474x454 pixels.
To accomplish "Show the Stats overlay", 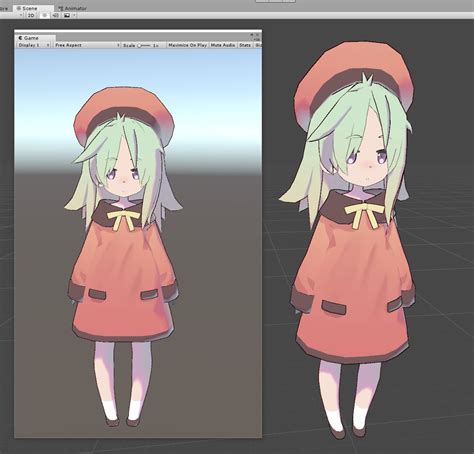I will pyautogui.click(x=245, y=45).
